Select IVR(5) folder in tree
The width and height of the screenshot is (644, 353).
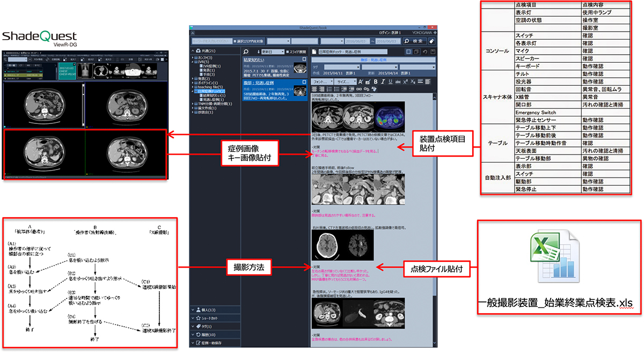click(x=202, y=62)
